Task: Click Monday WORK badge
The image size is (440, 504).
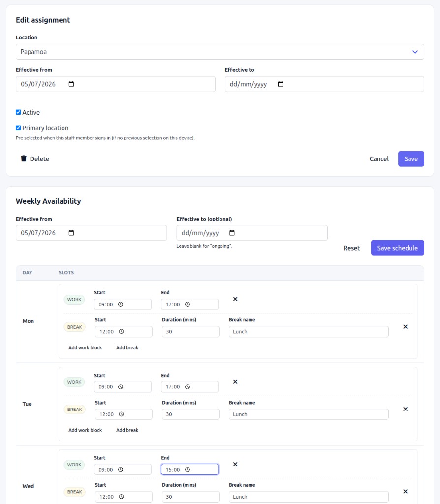Action: (74, 299)
